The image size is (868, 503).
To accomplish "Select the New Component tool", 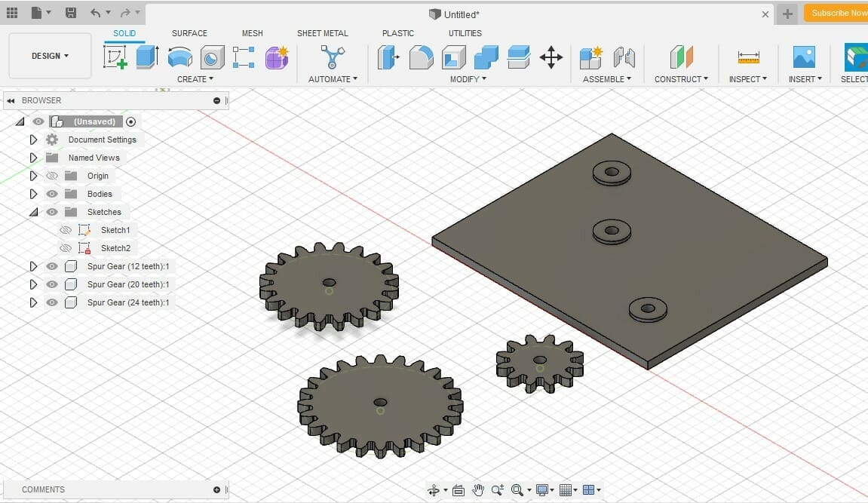I will pos(590,57).
